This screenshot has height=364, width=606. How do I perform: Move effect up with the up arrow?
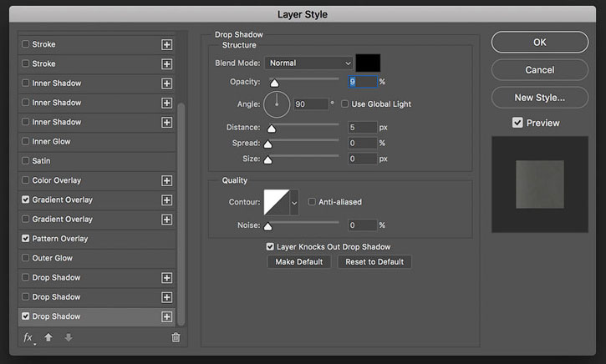[x=48, y=337]
